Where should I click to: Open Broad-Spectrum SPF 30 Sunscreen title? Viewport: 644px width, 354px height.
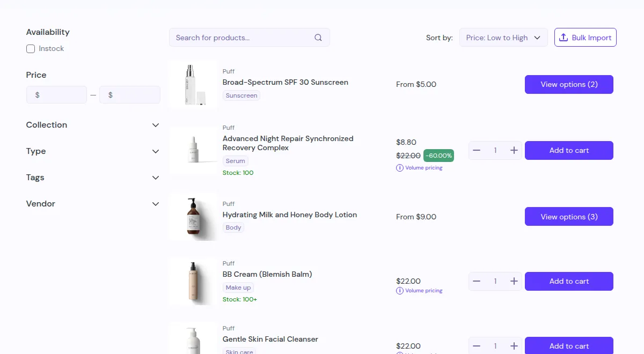[286, 82]
